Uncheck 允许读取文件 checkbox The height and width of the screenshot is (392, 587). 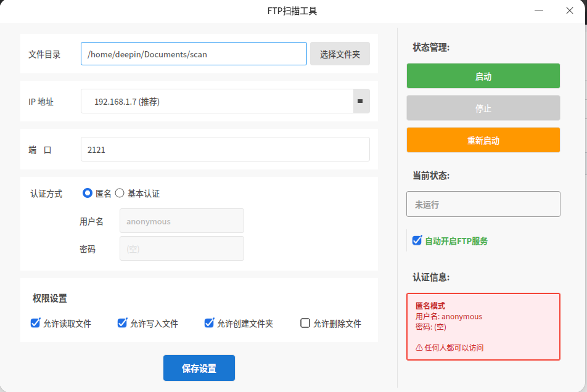[35, 323]
